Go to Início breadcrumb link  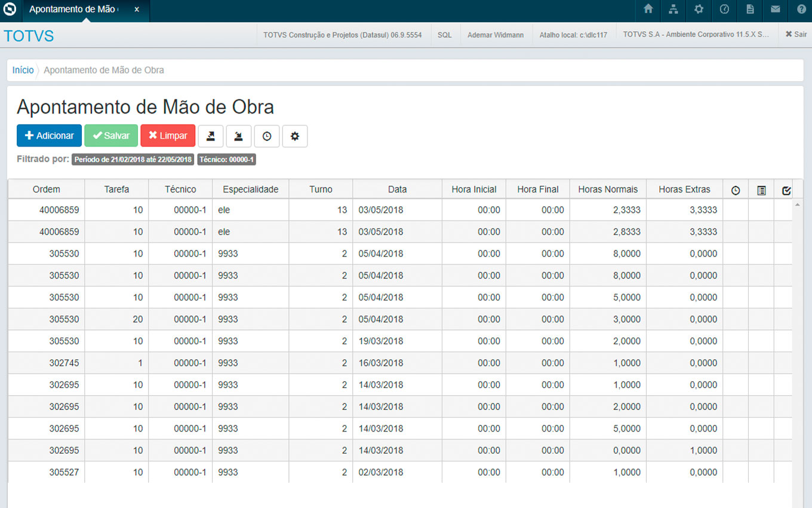23,70
